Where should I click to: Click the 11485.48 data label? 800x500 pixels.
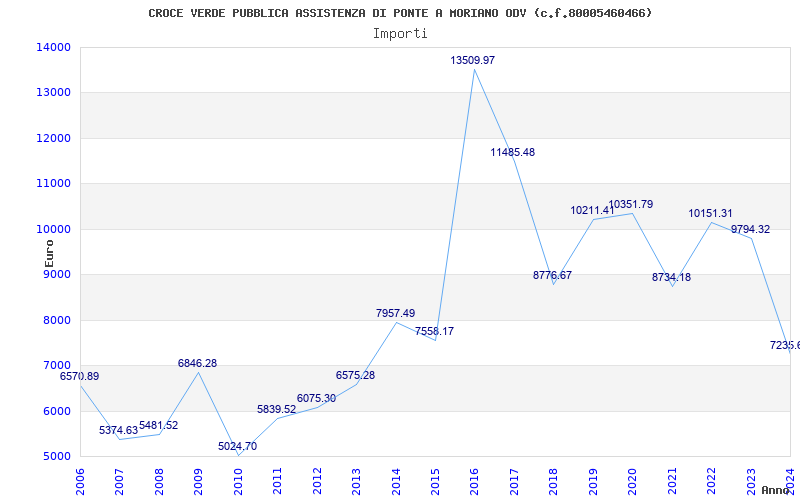click(513, 153)
